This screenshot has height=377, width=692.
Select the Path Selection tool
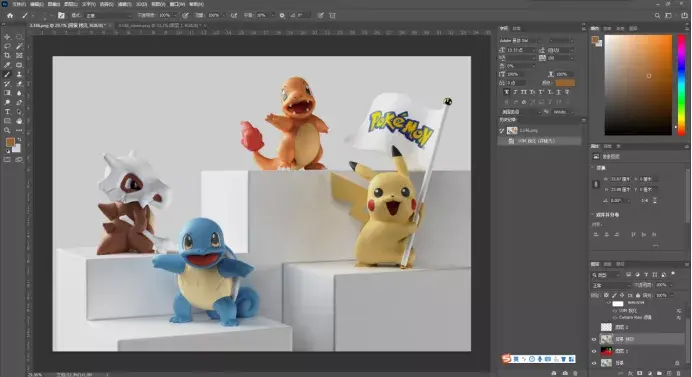[x=19, y=112]
